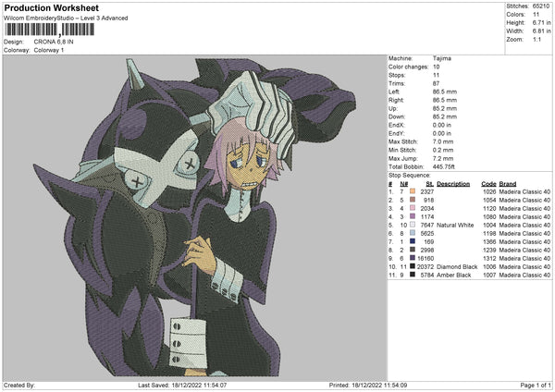This screenshot has width=555, height=392.
Task: Click the Color changes value '10'
Action: [x=436, y=67]
